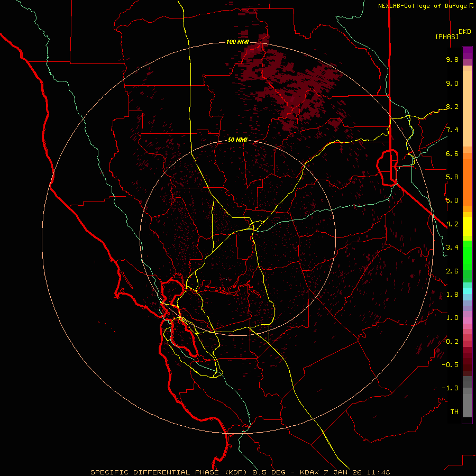Click the 9.0 value on the color scale

point(452,83)
